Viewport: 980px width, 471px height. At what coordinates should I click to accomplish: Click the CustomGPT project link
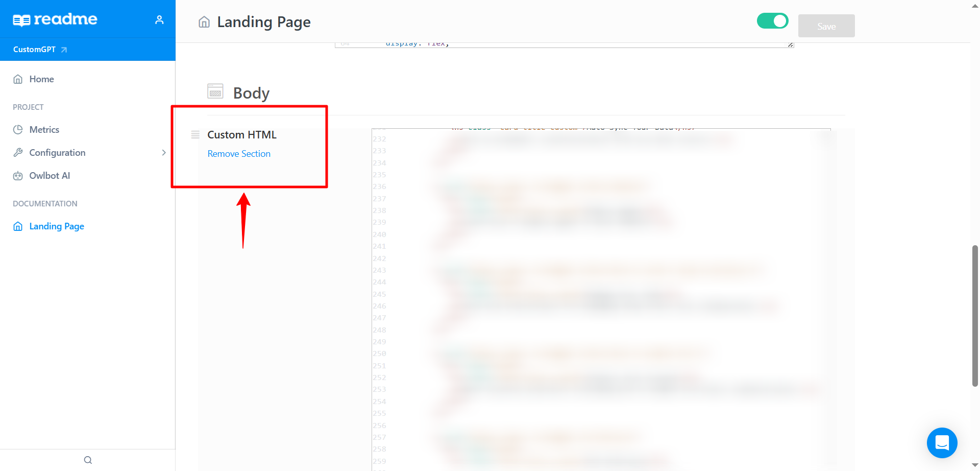click(34, 50)
